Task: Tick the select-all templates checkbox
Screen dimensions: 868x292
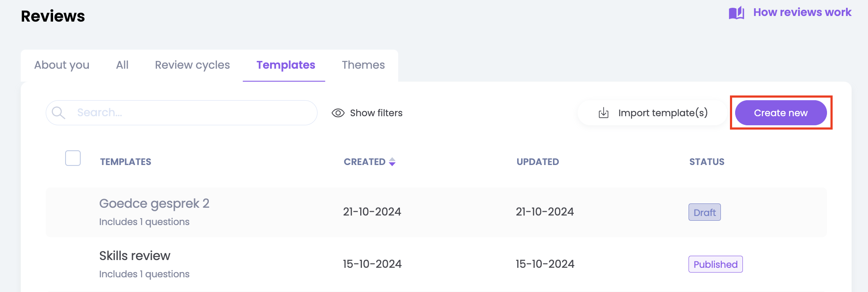Action: pyautogui.click(x=73, y=158)
